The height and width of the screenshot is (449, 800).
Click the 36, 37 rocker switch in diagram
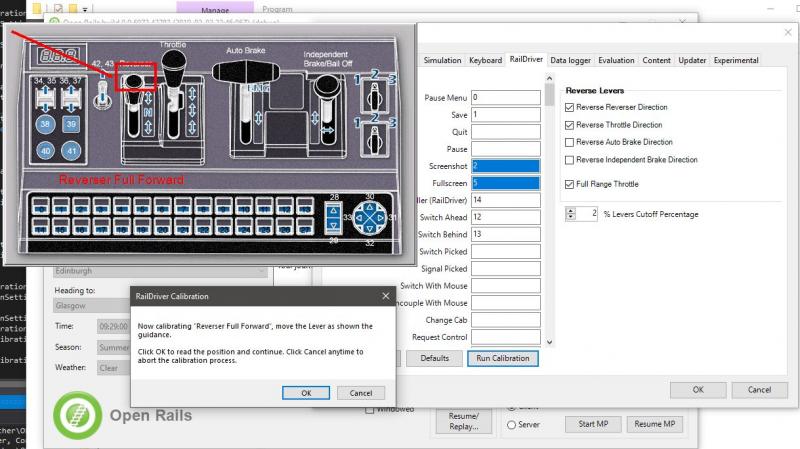click(71, 99)
